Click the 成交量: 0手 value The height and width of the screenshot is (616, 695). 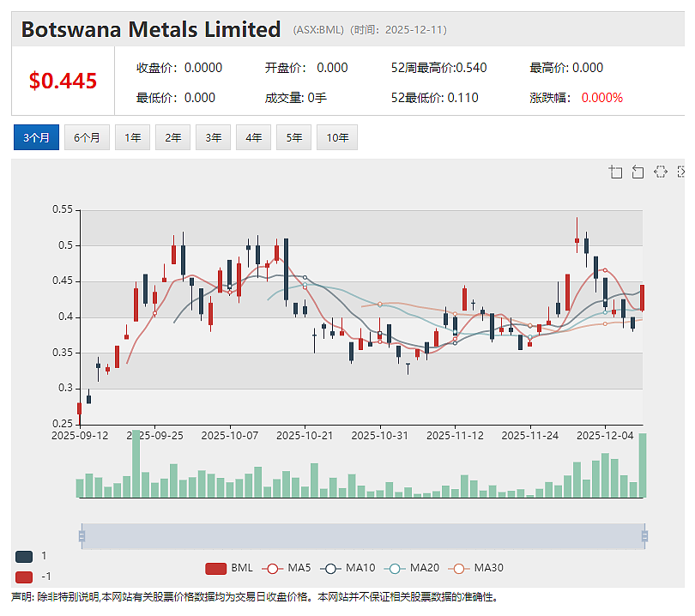tap(296, 98)
